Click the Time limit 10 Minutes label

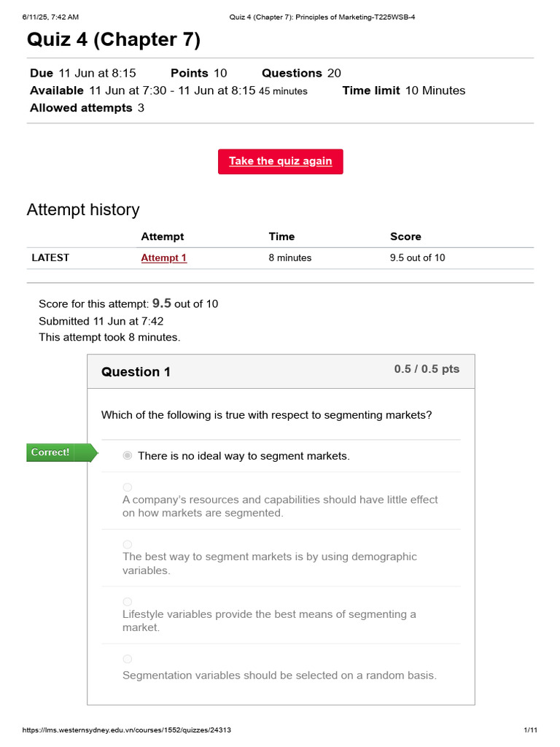(x=403, y=90)
